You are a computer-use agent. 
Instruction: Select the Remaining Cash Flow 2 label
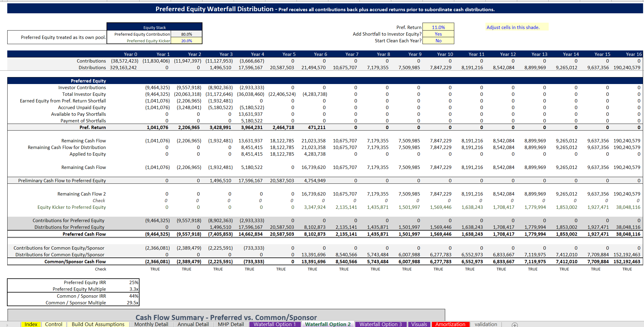click(x=82, y=194)
